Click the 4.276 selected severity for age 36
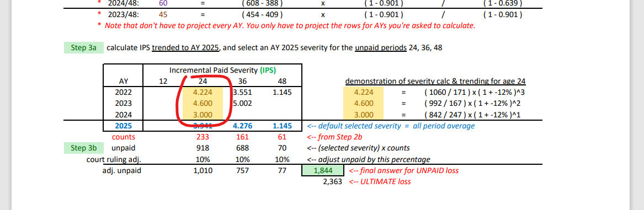 click(242, 126)
